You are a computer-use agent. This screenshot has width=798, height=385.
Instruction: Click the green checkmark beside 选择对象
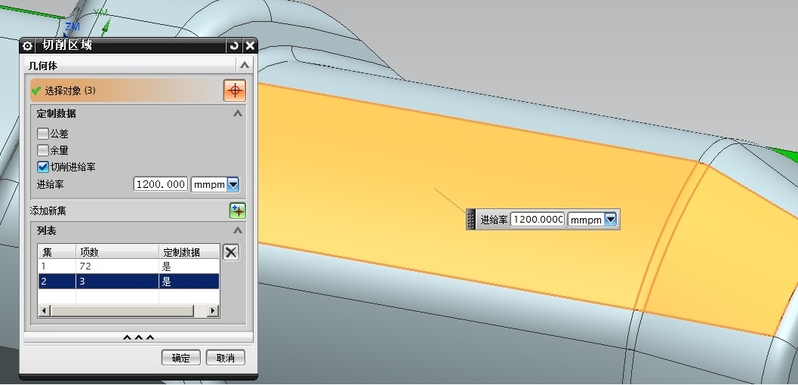click(x=36, y=91)
